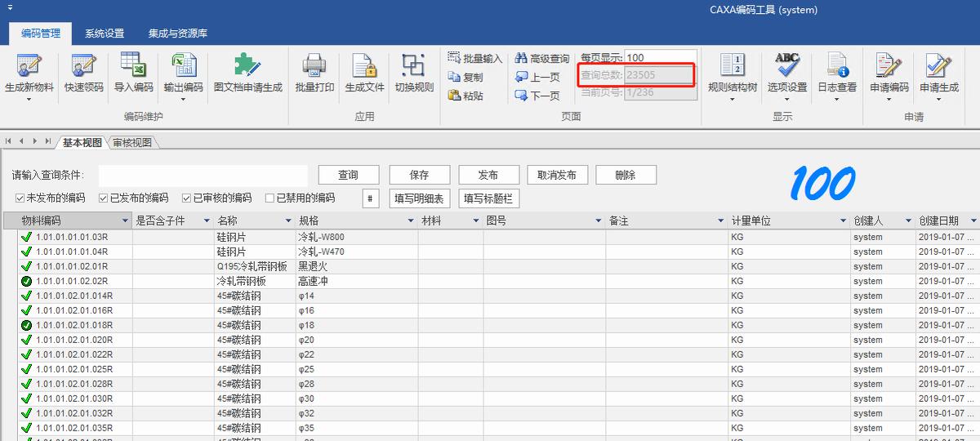Click the 填写标题栏 button
This screenshot has height=441, width=980.
coord(488,198)
